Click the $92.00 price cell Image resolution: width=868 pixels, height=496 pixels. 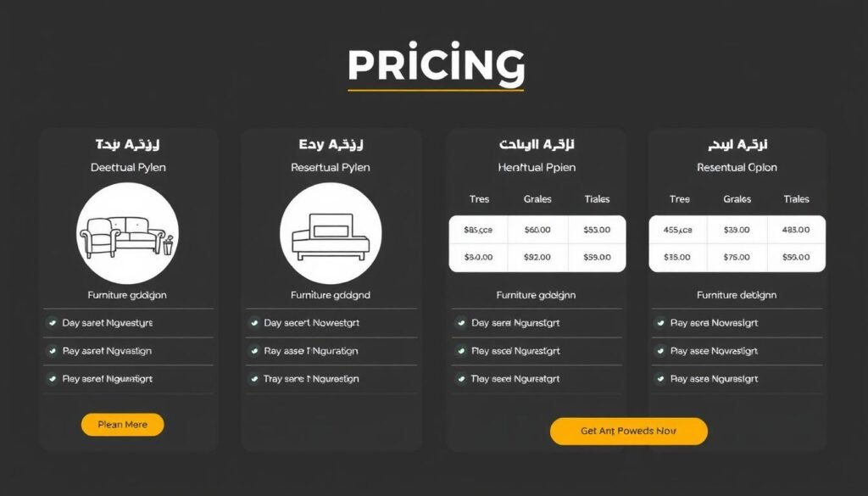click(x=537, y=258)
